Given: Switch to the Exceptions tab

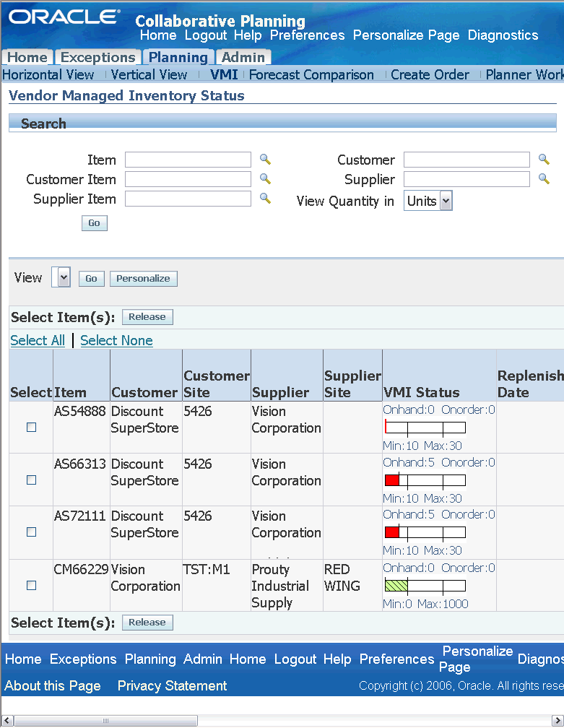Looking at the screenshot, I should [98, 57].
